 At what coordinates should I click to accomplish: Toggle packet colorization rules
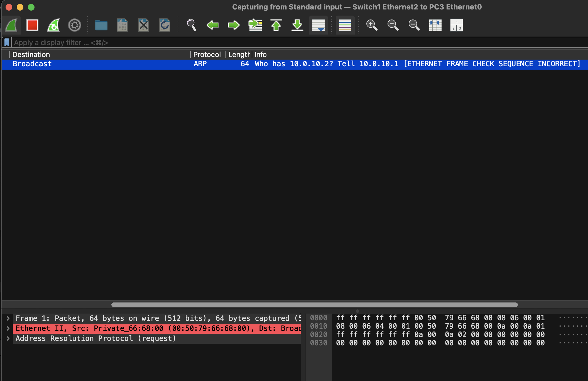(x=345, y=25)
